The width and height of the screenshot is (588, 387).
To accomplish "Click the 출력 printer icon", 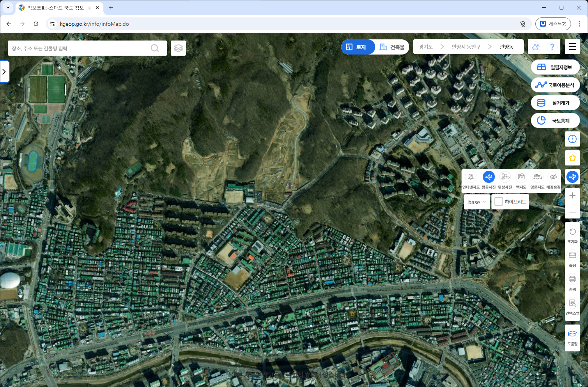I will coord(572,279).
